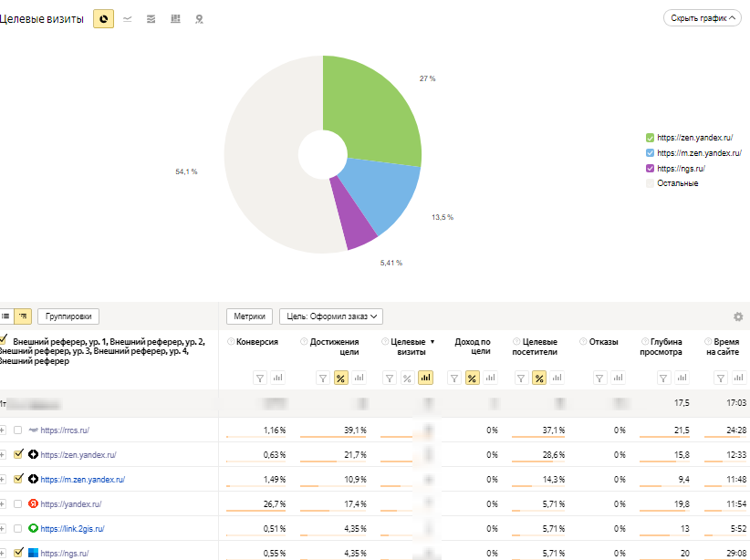This screenshot has height=560, width=750.
Task: Filter the Достижения цели column
Action: point(323,379)
